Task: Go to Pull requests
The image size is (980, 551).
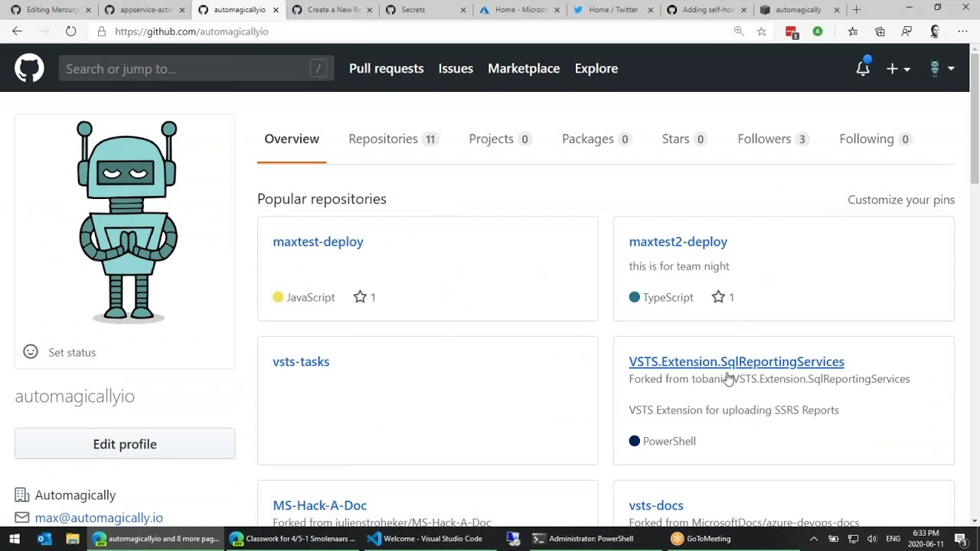Action: point(386,69)
